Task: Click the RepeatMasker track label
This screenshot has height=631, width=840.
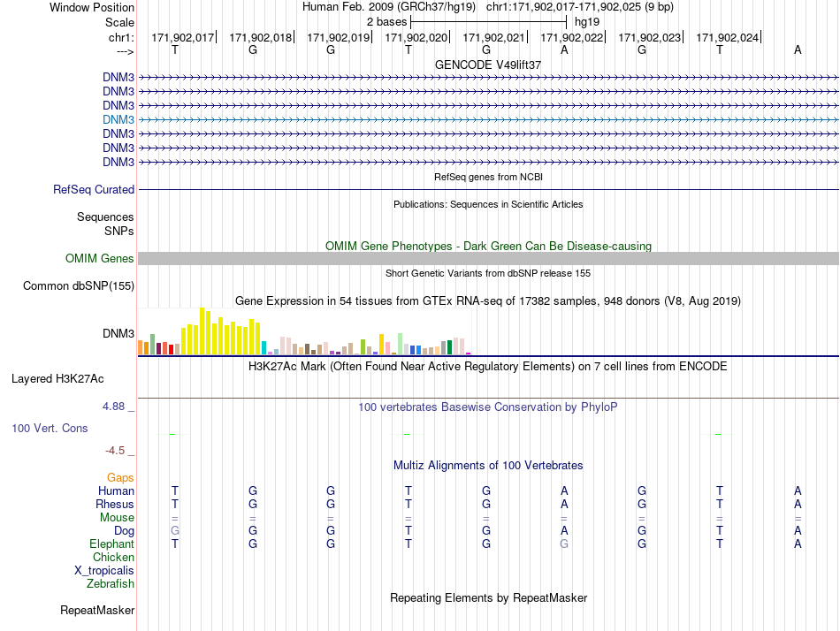Action: (97, 610)
